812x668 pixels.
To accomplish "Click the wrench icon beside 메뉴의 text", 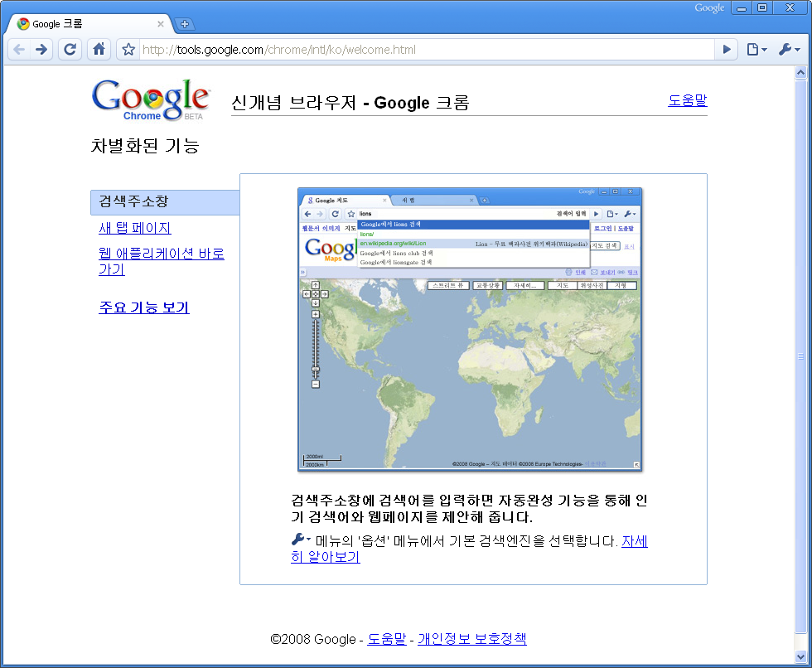I will tap(301, 540).
